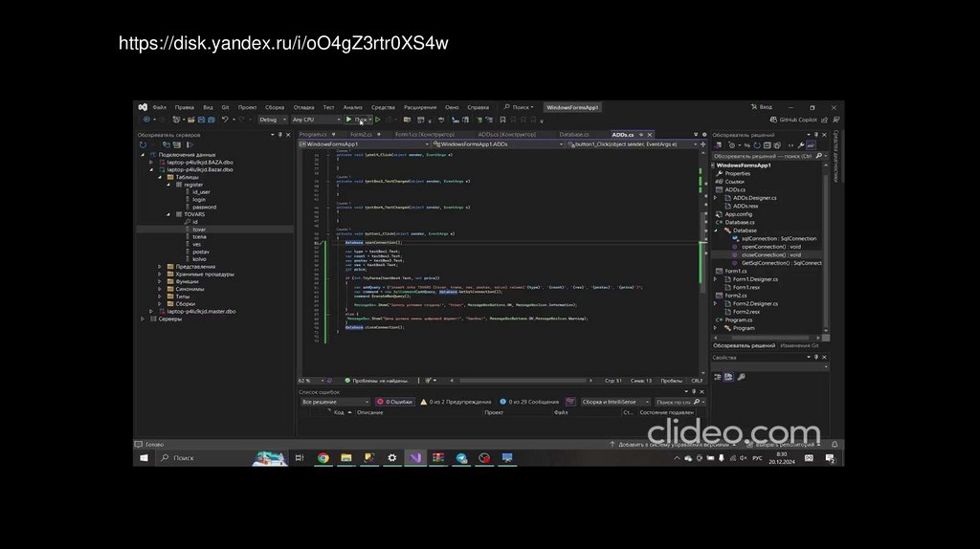Click Alphabetical sort icon in Properties panel

click(x=728, y=377)
